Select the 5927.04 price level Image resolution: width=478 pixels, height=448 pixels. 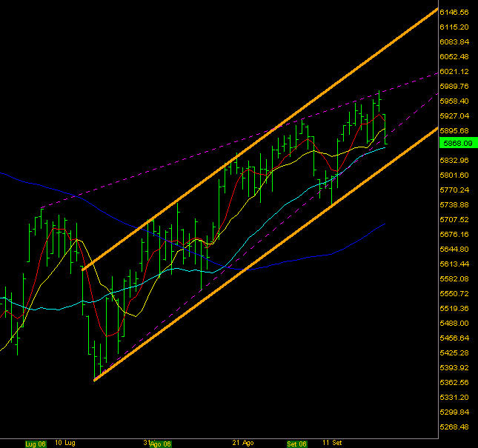454,116
